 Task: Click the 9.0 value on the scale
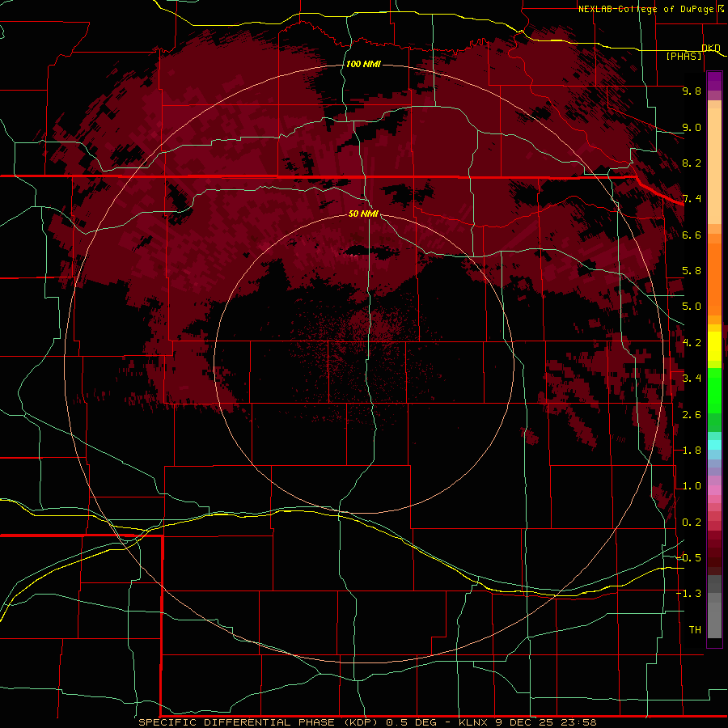tap(692, 127)
